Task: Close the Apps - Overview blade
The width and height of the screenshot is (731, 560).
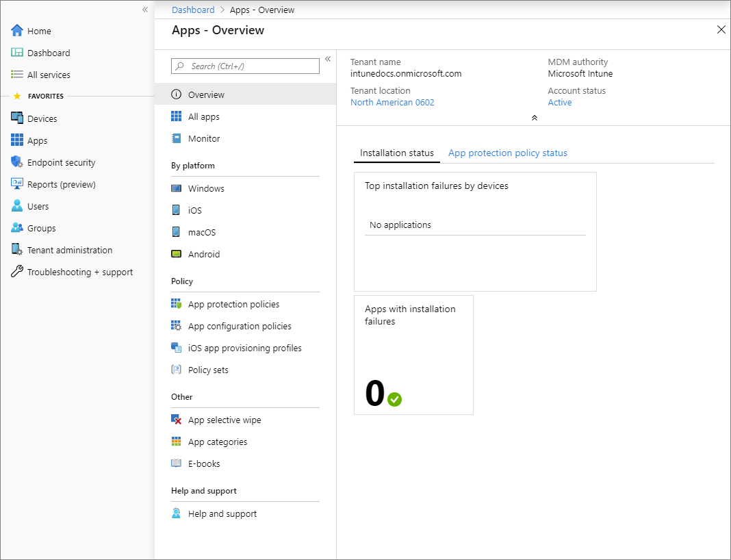Action: 721,29
